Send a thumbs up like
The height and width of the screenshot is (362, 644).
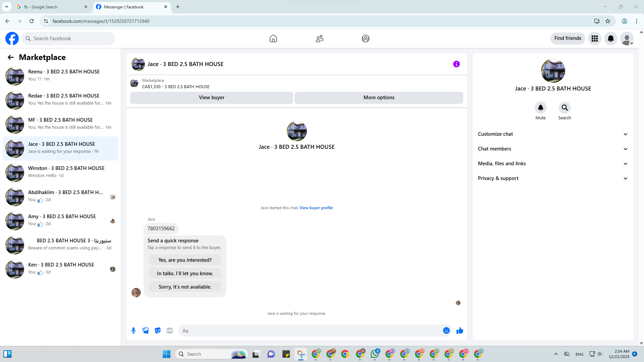click(460, 330)
